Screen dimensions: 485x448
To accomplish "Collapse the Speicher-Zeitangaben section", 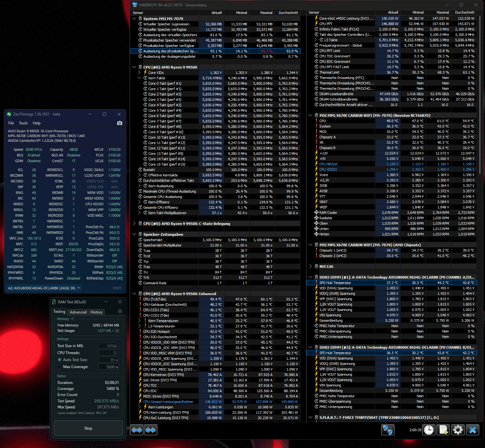I will pyautogui.click(x=134, y=234).
